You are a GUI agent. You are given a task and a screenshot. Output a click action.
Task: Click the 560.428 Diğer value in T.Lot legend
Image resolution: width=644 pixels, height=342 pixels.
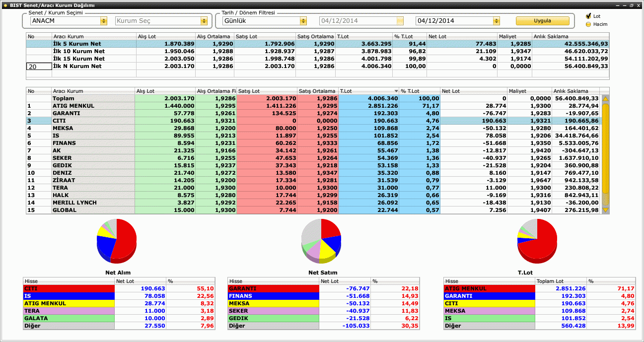561,326
